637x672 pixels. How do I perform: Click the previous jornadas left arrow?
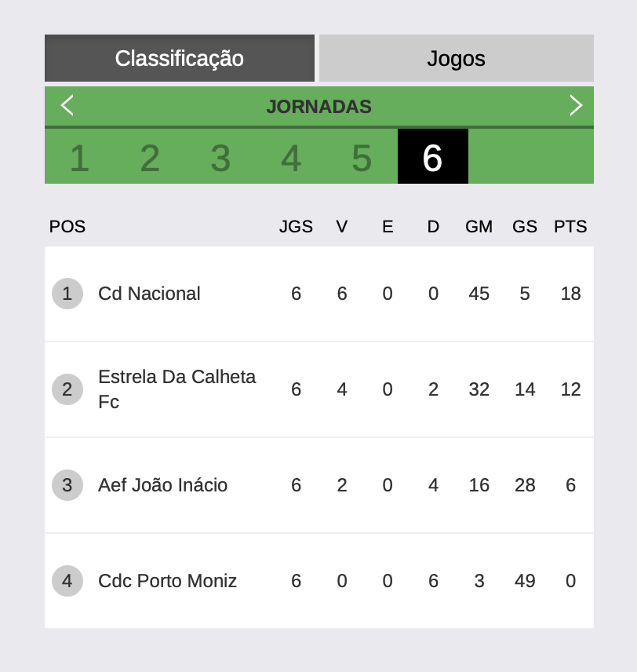point(67,106)
